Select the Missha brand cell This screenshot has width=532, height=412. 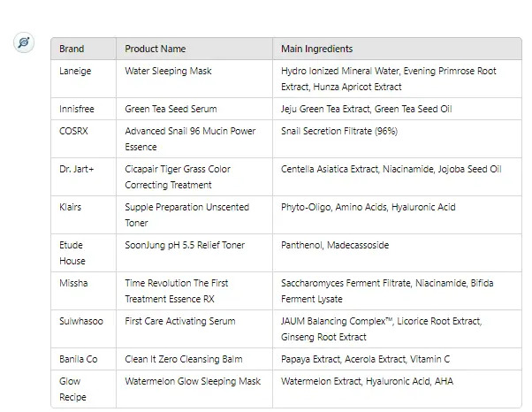73,283
